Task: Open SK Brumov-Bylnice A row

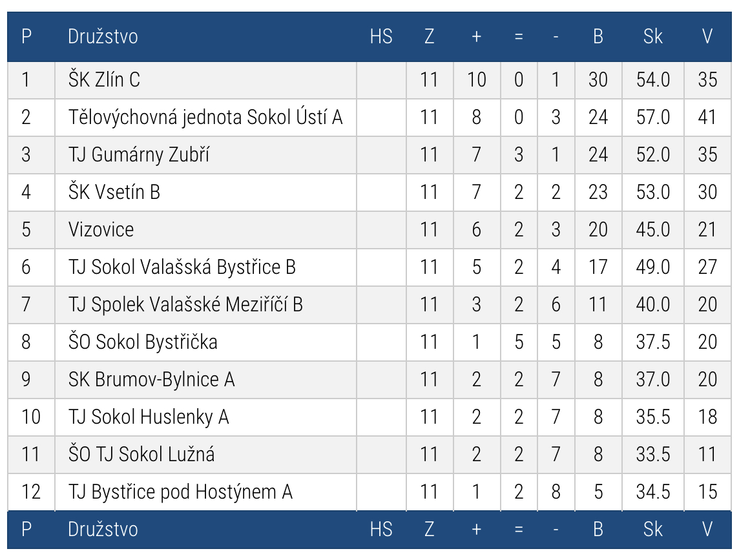Action: 151,379
